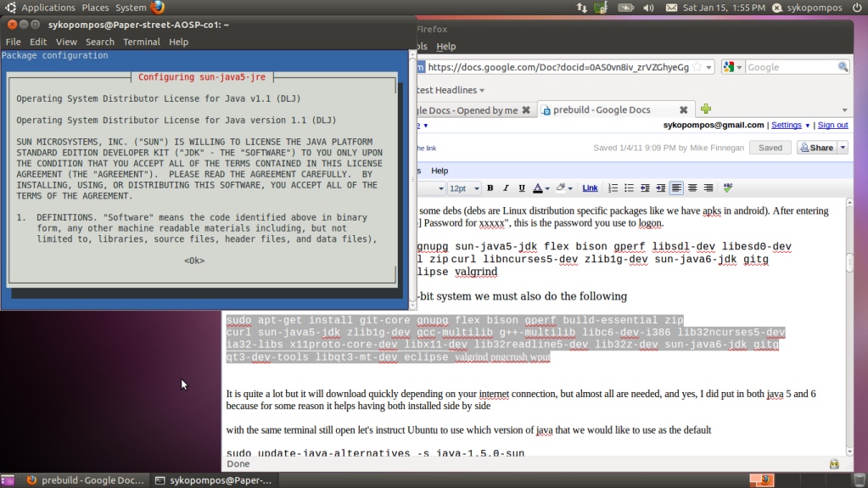Toggle underline formatting in Google Docs toolbar
This screenshot has width=868, height=488.
point(522,188)
